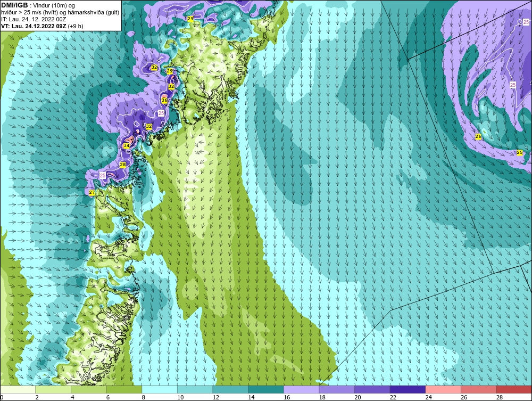Click the 'IT: Lau. 24. 12. 2022 00Z' line
The height and width of the screenshot is (401, 532).
tap(34, 19)
